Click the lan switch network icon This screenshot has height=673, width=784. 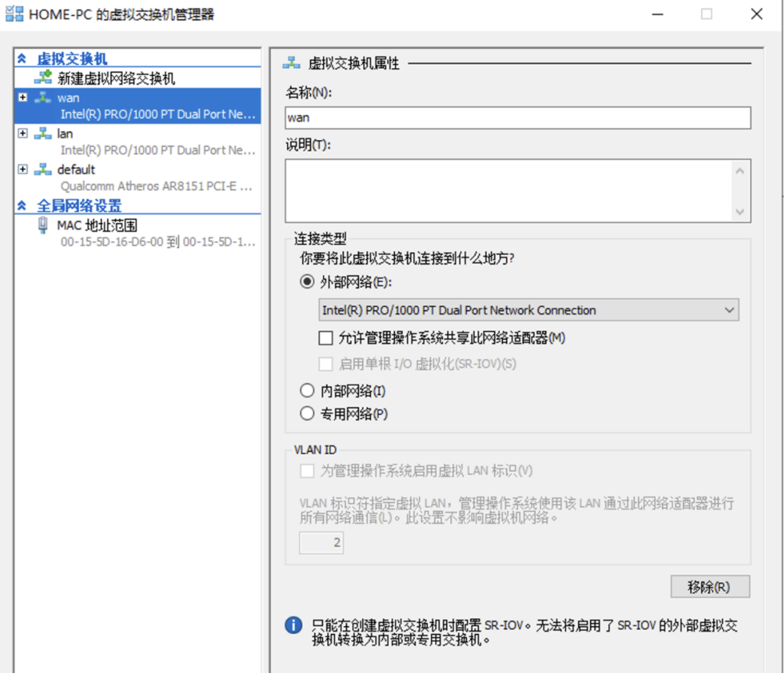click(43, 133)
